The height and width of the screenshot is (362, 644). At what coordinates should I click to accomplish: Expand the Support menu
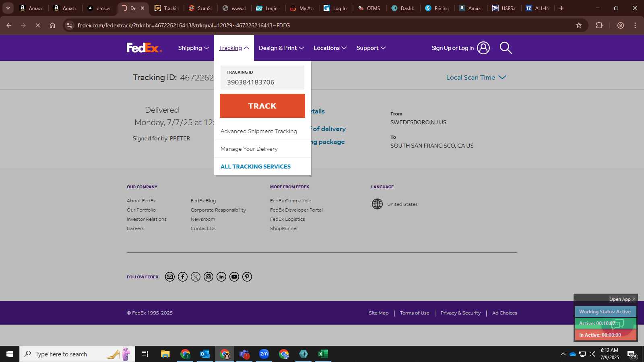coord(371,48)
